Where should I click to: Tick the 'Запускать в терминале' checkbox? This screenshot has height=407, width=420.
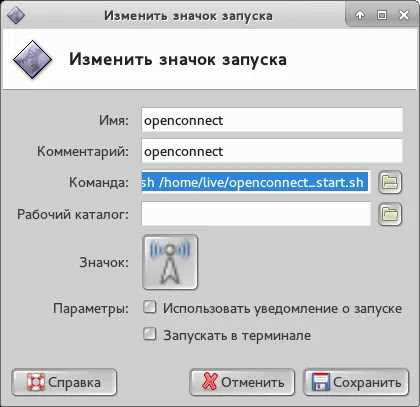[x=150, y=334]
